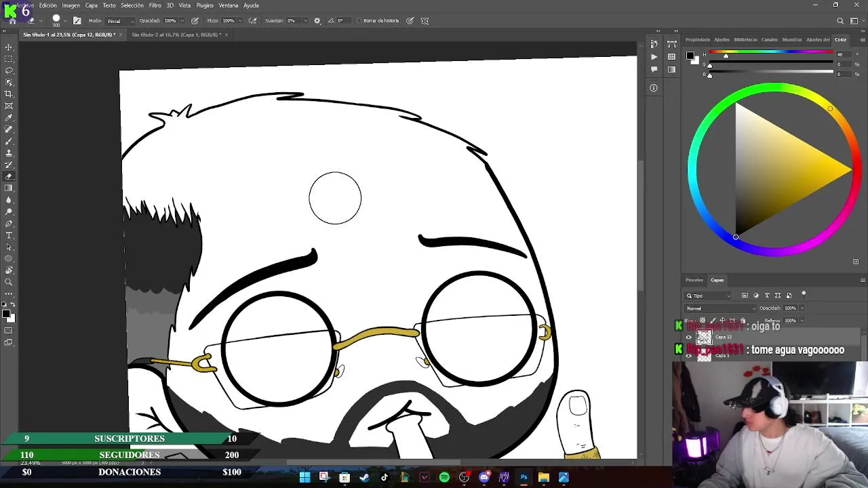The image size is (868, 488).
Task: Filter layers by pixel layer icon
Action: (x=745, y=296)
